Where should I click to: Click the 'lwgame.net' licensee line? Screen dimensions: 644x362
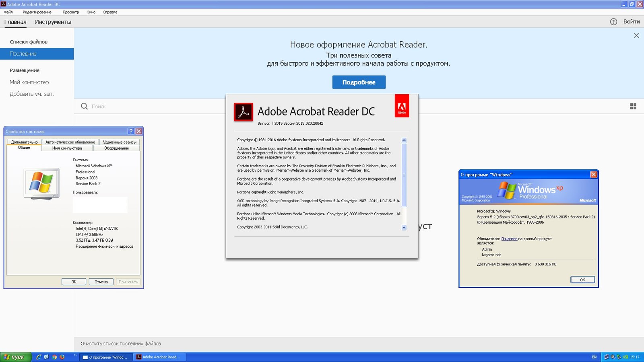point(491,255)
